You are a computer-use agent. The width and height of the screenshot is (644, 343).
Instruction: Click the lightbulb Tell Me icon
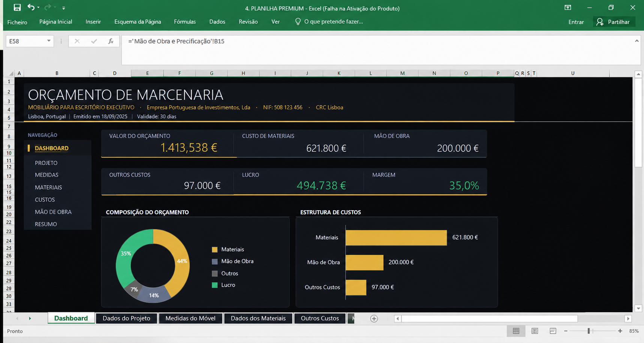tap(298, 21)
